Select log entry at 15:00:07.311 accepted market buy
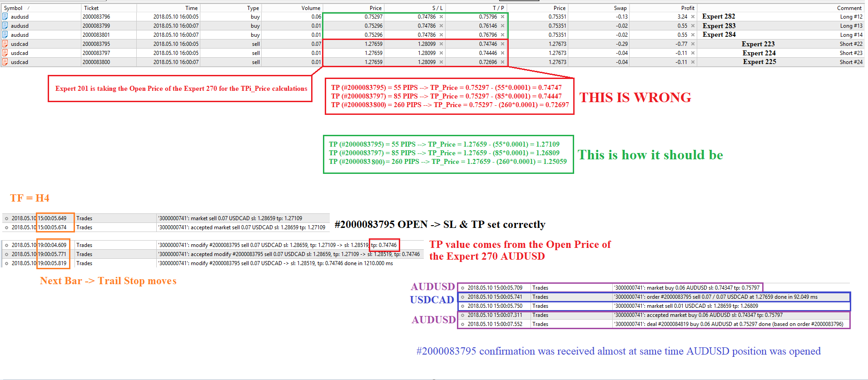868x380 pixels. (654, 315)
